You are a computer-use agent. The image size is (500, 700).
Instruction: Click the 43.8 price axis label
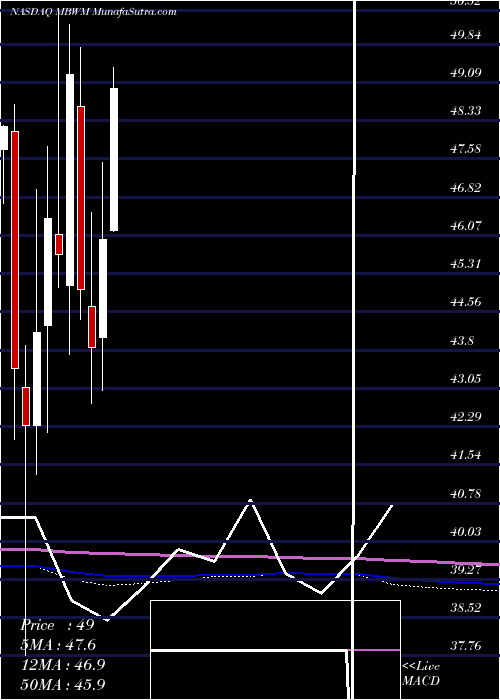(462, 340)
